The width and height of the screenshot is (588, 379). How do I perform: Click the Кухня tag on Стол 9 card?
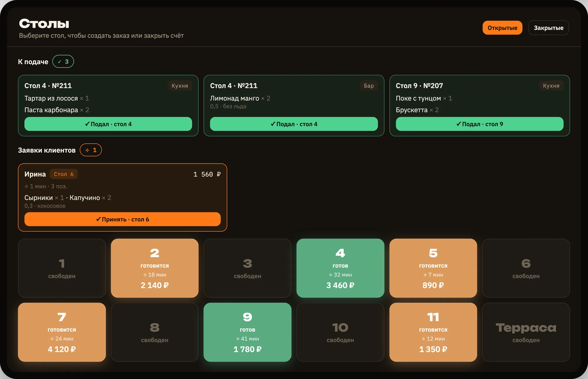coord(551,86)
